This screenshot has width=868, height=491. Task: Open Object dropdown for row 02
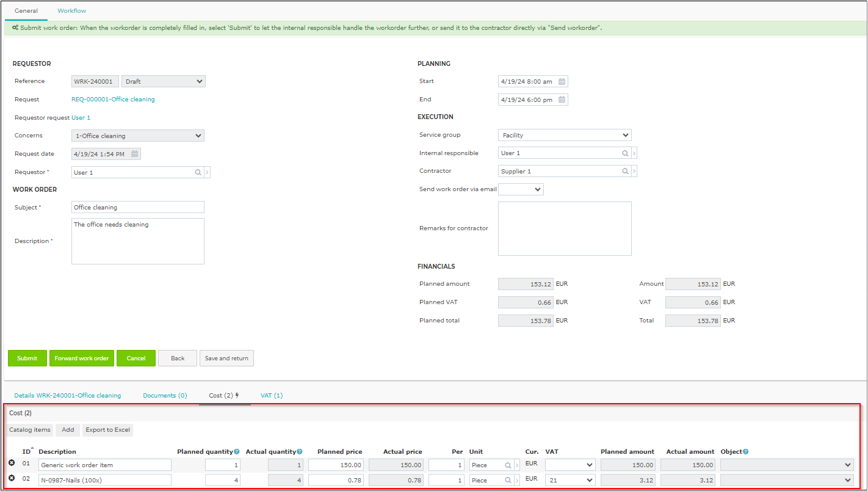787,480
